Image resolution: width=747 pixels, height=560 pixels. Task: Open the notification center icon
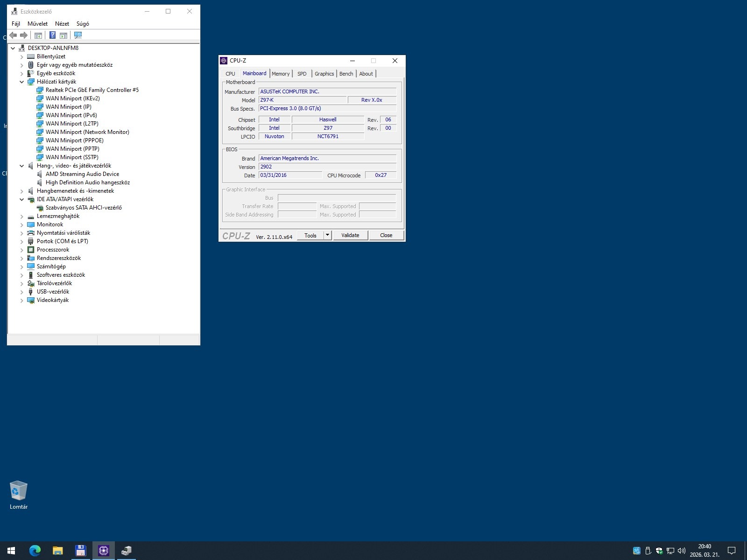click(732, 551)
